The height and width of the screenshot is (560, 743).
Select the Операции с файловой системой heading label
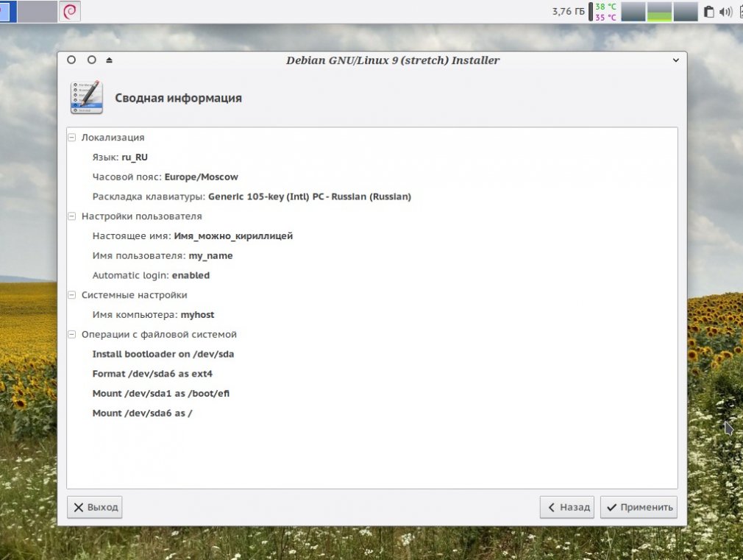tap(159, 334)
